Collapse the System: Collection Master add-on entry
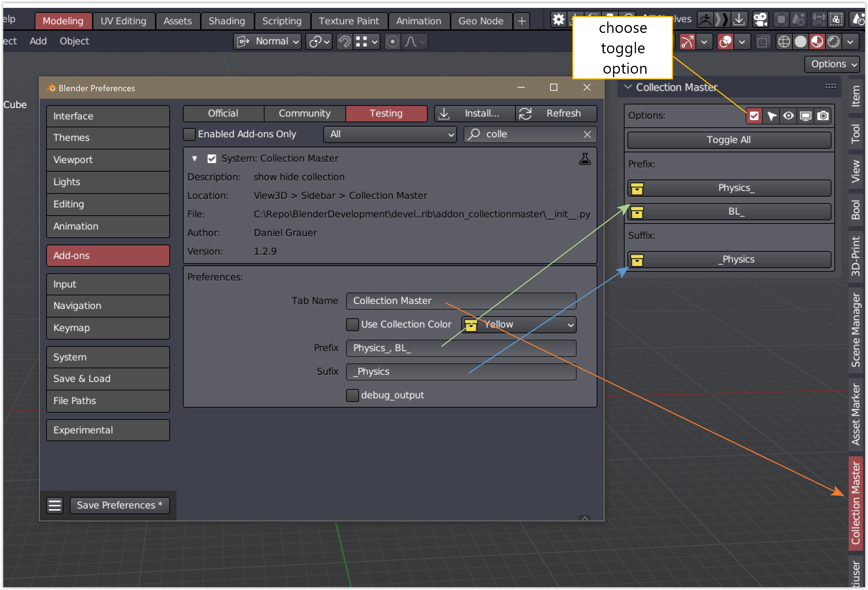Image resolution: width=868 pixels, height=590 pixels. (x=195, y=158)
